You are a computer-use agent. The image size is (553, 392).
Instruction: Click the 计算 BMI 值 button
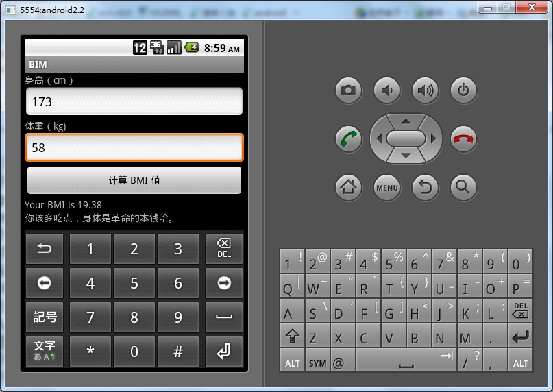(134, 180)
